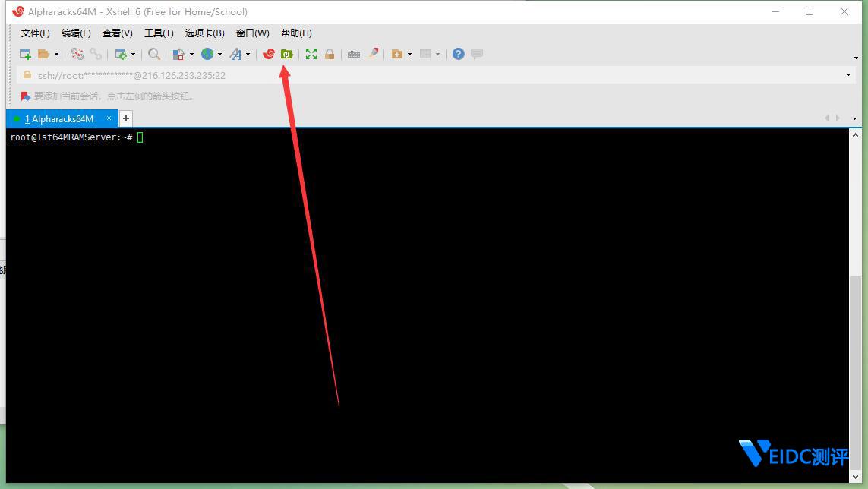Click the speech bubble feedback icon
The width and height of the screenshot is (868, 489).
(x=477, y=54)
